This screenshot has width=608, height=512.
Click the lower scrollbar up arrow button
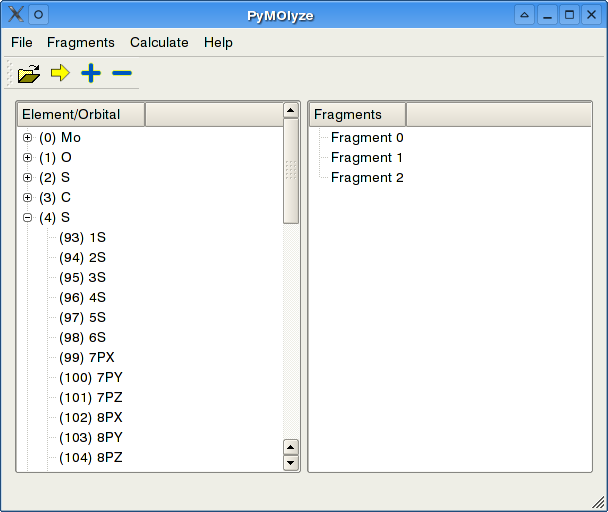point(291,447)
